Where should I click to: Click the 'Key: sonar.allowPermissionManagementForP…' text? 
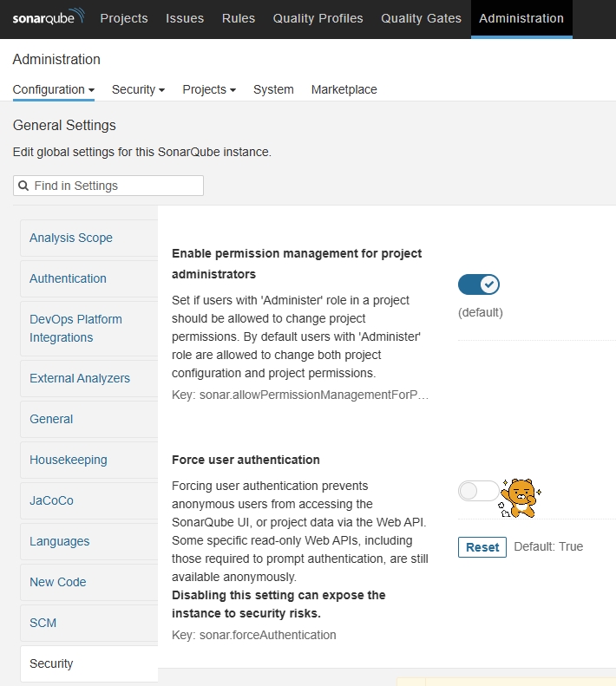(300, 395)
